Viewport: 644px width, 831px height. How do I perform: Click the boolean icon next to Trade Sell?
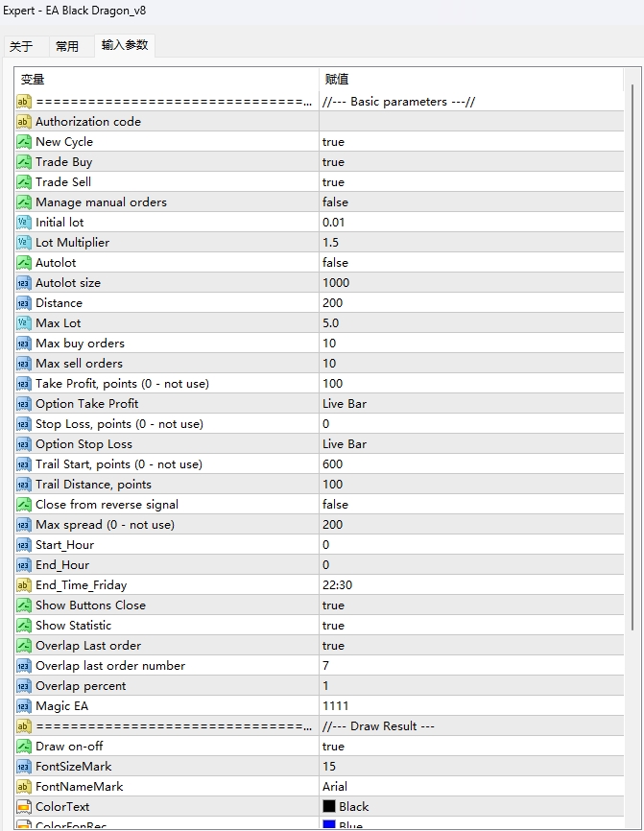(24, 182)
